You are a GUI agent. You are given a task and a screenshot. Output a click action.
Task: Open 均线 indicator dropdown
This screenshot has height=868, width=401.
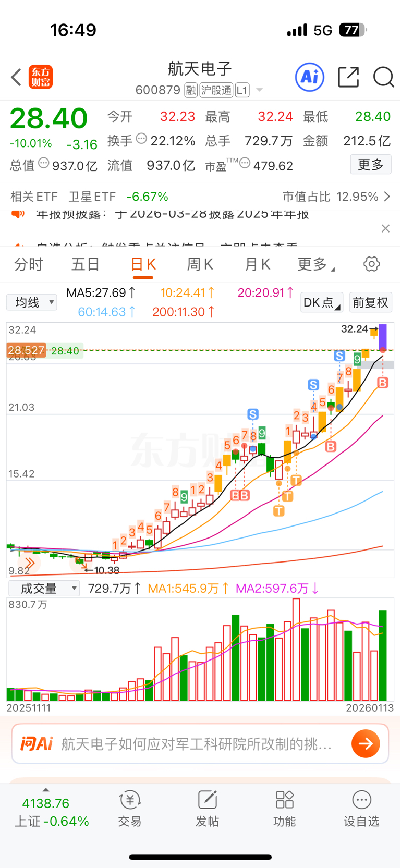[x=32, y=302]
